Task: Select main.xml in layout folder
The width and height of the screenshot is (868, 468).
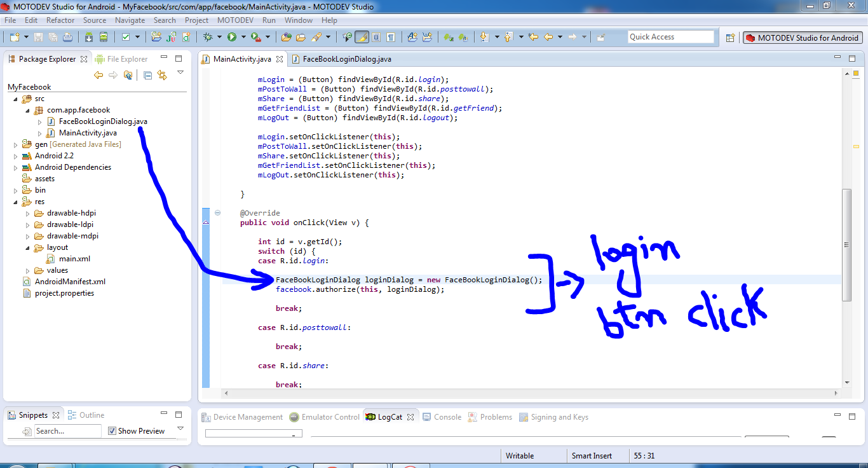Action: [74, 259]
